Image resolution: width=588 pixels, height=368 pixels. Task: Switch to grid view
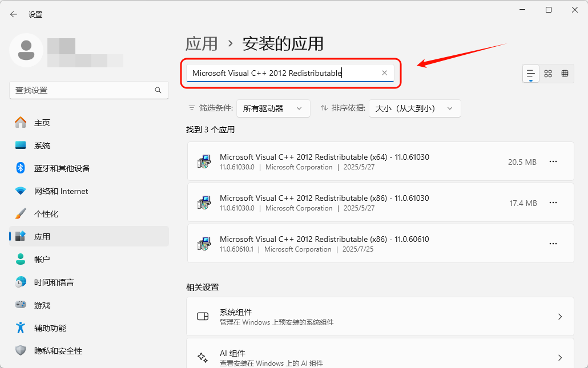[x=548, y=74]
